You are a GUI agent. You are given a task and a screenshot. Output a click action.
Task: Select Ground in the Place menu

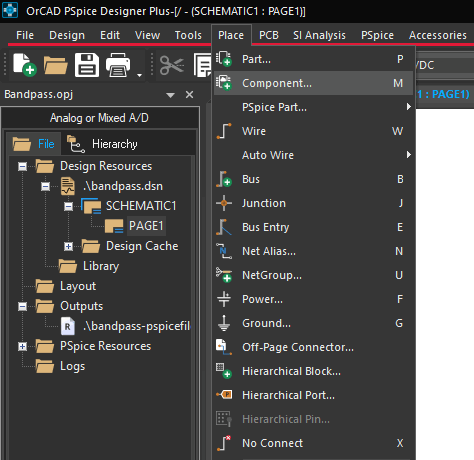pos(313,323)
